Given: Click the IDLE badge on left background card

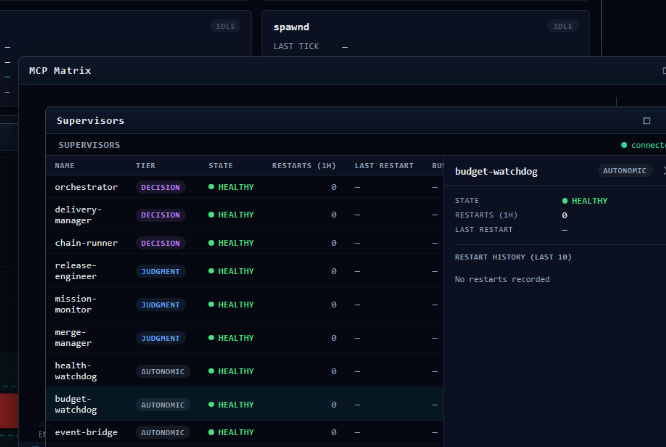Looking at the screenshot, I should pos(226,26).
